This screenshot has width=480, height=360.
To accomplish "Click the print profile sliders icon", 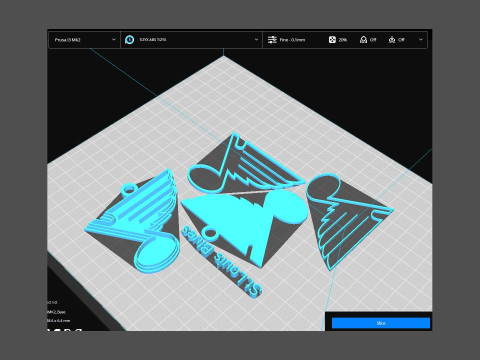I will 272,40.
